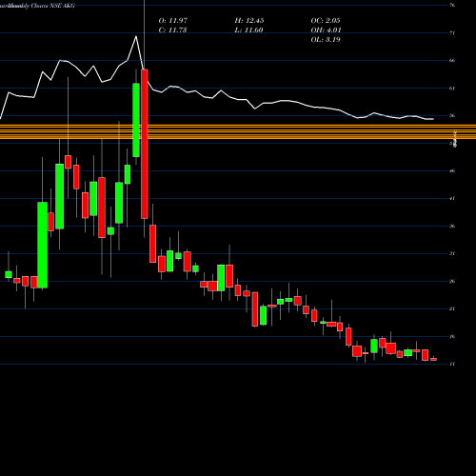
Task: Click the 26 price axis label
Action: pyautogui.click(x=452, y=282)
